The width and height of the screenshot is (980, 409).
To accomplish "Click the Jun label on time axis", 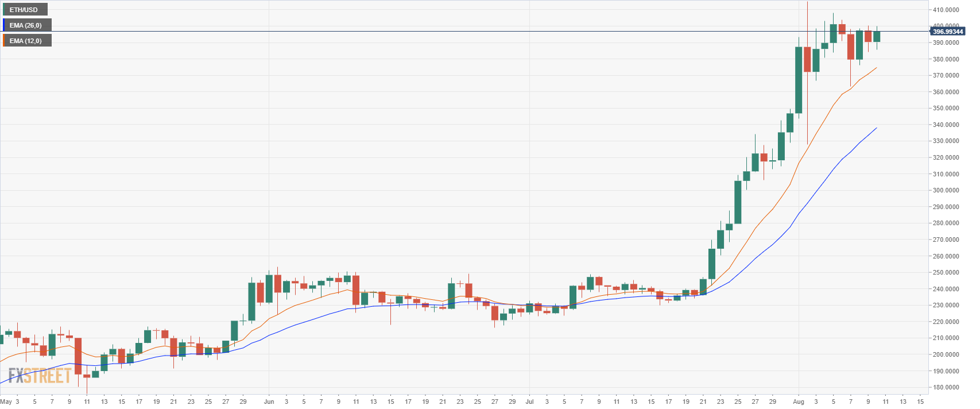I will (x=269, y=402).
